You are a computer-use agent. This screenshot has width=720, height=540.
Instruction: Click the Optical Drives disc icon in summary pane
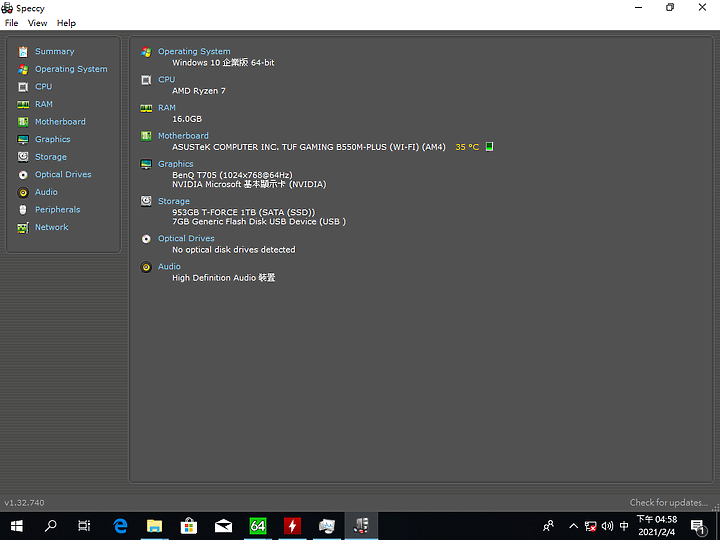click(x=146, y=239)
